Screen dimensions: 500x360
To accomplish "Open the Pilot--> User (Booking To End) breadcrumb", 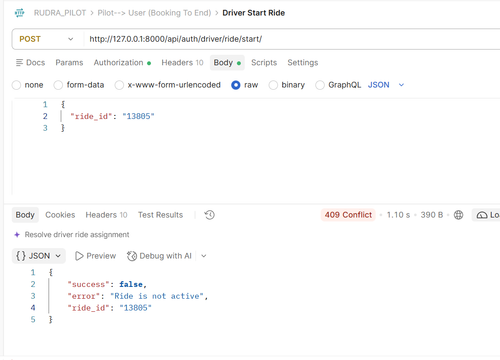I will point(154,13).
